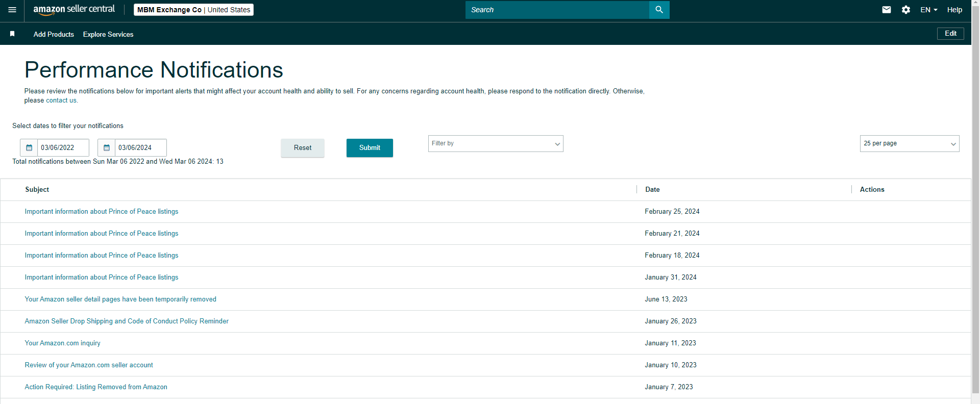Click the date cell January 11, 2023
Screen dimensions: 980x404
[x=670, y=343]
